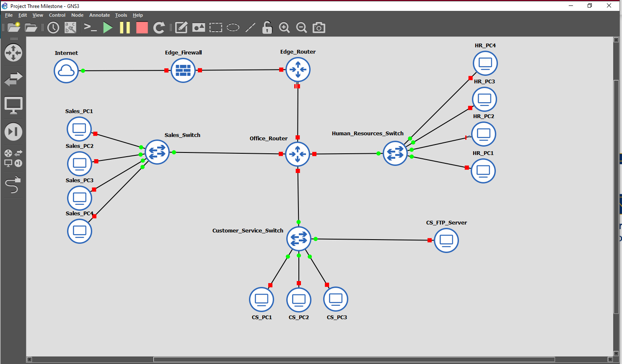Browse all devices in device sidebar
The width and height of the screenshot is (622, 364).
click(13, 158)
